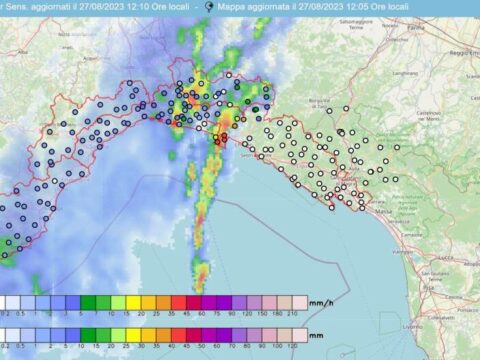Viewport: 480px width, 360px height.
Task: Select the dark green swatch in the mm/h legend
Action: [x=88, y=303]
